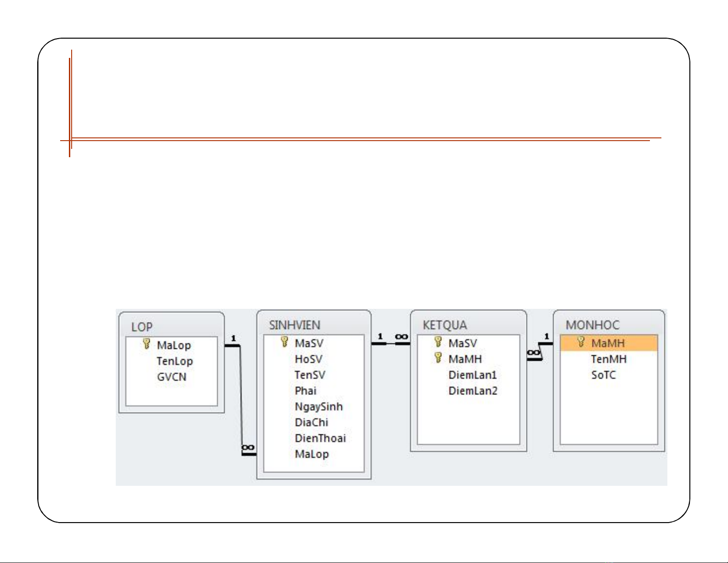Select the HoSV field in SINHVIEN
The height and width of the screenshot is (563, 728).
(308, 359)
